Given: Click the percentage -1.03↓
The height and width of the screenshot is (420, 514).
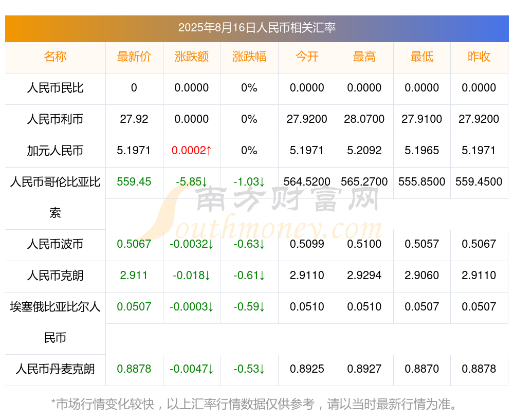Looking at the screenshot, I should (249, 181).
